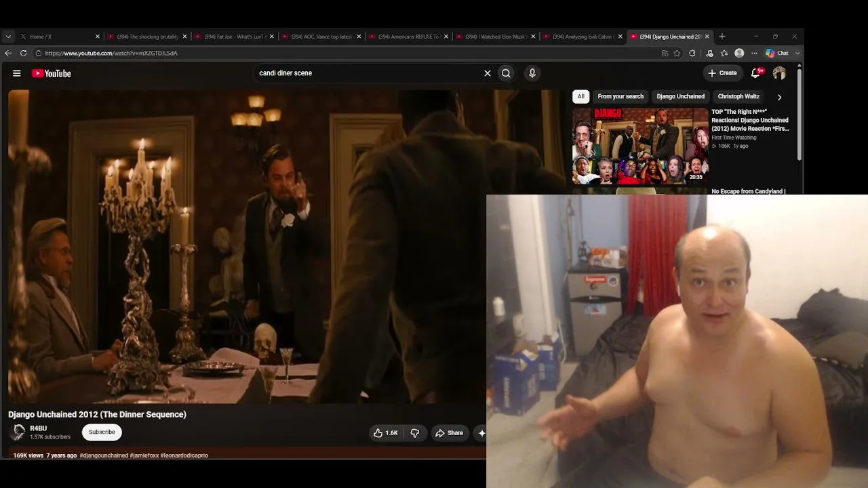
Task: Open the media control icon in the toolbar
Action: point(709,53)
